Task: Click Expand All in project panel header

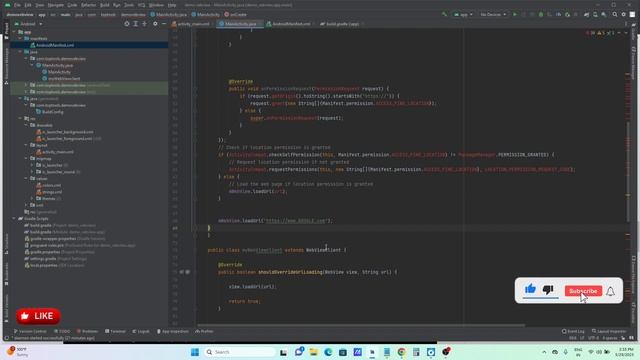Action: (136, 24)
